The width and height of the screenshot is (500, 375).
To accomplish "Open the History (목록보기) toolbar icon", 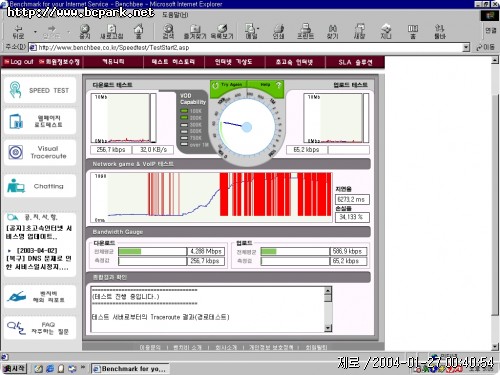I will (222, 32).
